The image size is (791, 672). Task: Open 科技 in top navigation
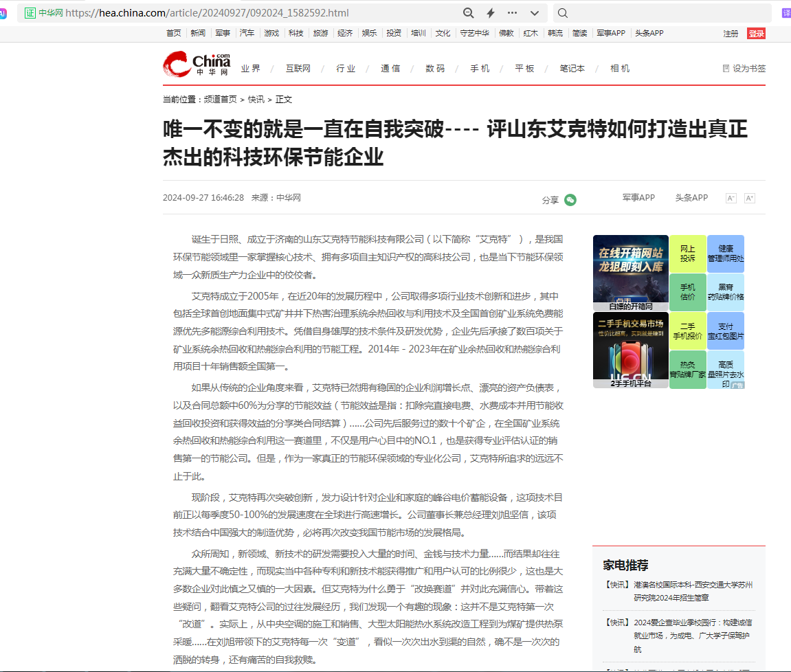coord(296,33)
